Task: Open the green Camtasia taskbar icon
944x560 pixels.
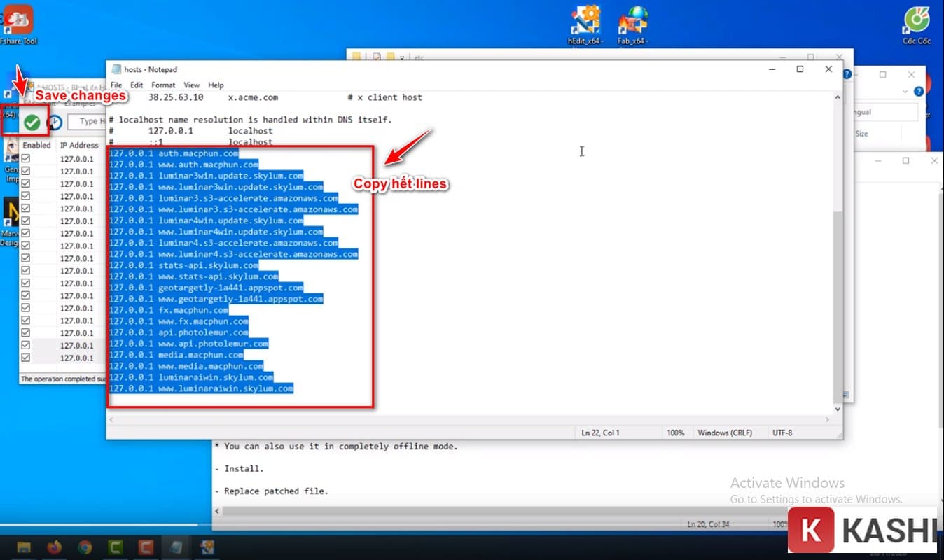Action: coord(116,547)
